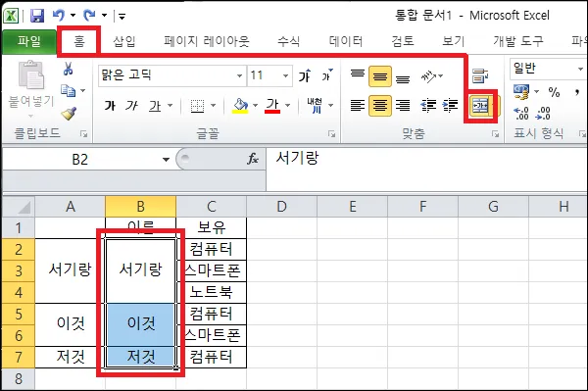
Task: Open the borders dropdown arrow
Action: point(213,106)
